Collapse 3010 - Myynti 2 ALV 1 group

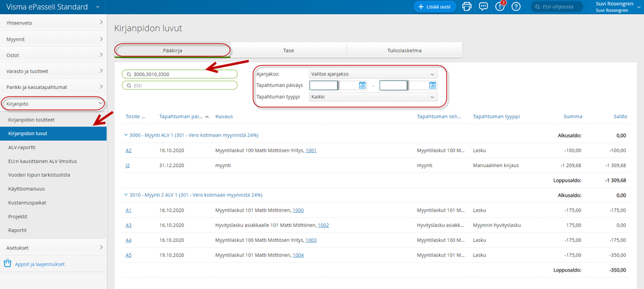126,195
